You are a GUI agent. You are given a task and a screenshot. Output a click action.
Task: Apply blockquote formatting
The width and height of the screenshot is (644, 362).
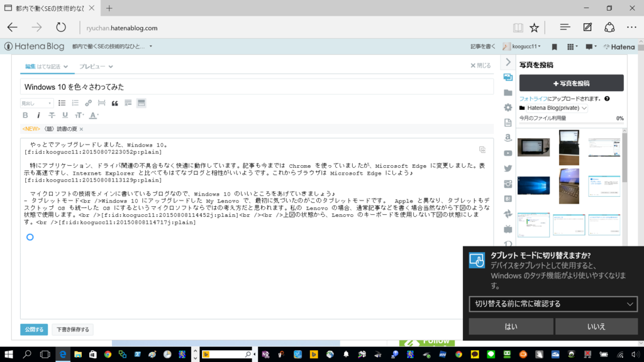click(114, 103)
